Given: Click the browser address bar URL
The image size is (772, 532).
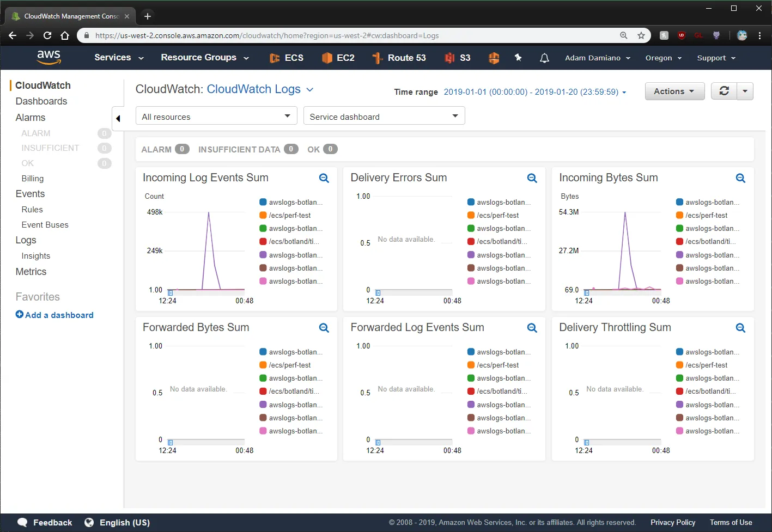Looking at the screenshot, I should point(267,35).
